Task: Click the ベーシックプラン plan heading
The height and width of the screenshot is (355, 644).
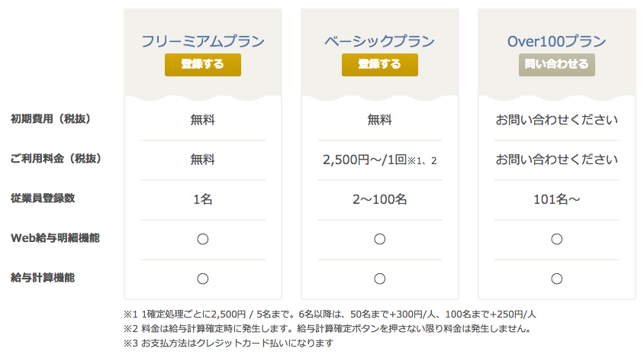Action: coord(379,41)
